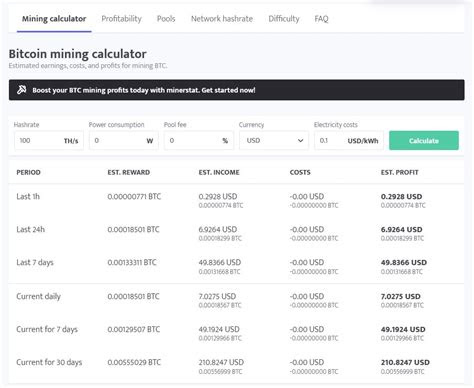
Task: Click reward value 0.00555029 BTC
Action: click(134, 362)
